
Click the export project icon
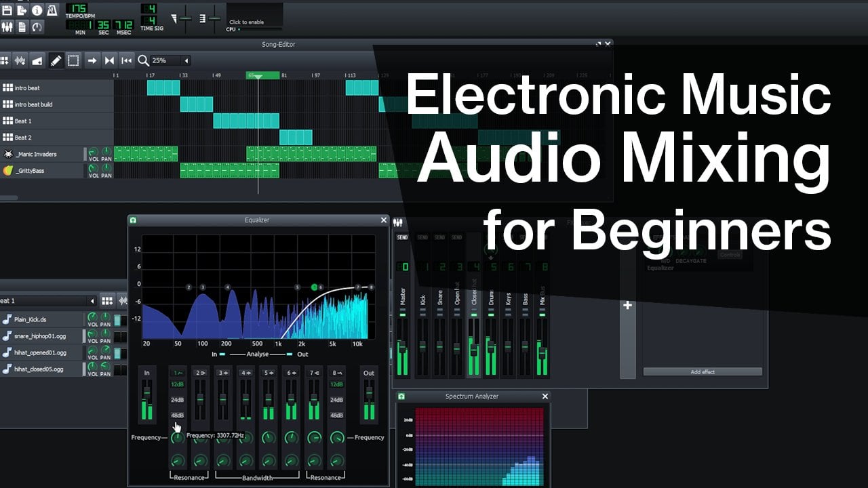coord(22,11)
